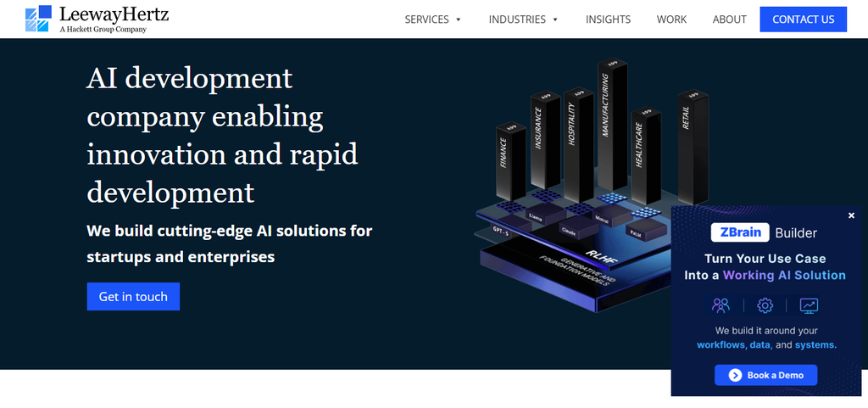Click the Manufacturing bar in the graphic
Image resolution: width=868 pixels, height=408 pixels.
[612, 126]
